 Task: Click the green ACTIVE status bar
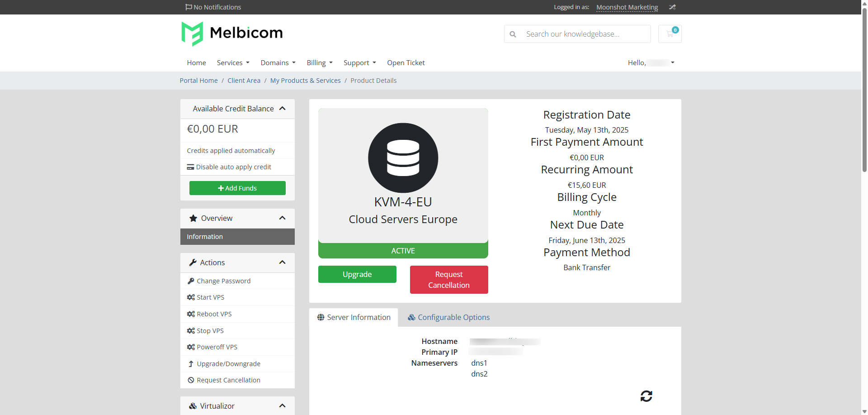[403, 251]
